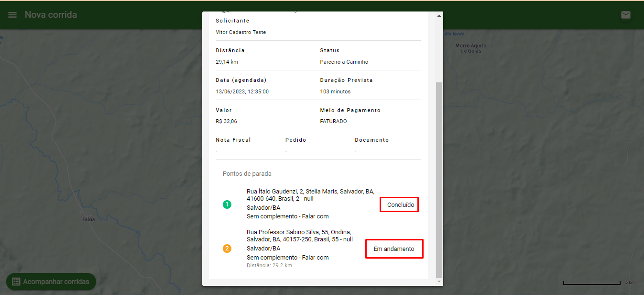Screen dimensions: 644x295
Task: Click the dialog scrollbar down arrow
Action: click(439, 282)
